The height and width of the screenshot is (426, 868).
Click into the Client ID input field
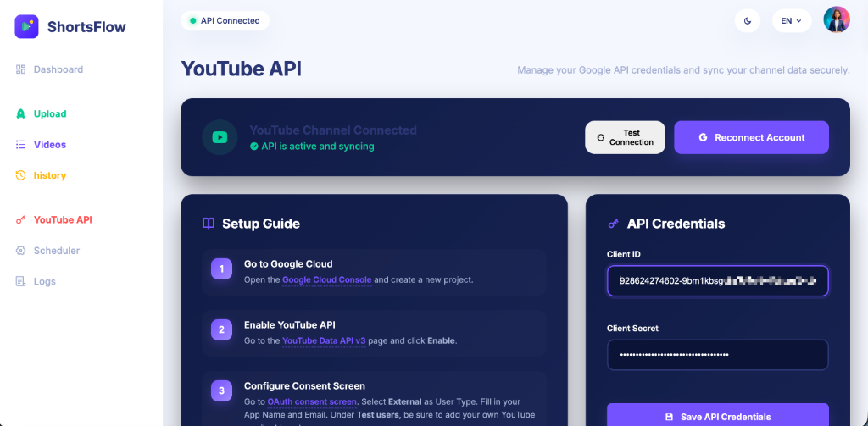717,281
